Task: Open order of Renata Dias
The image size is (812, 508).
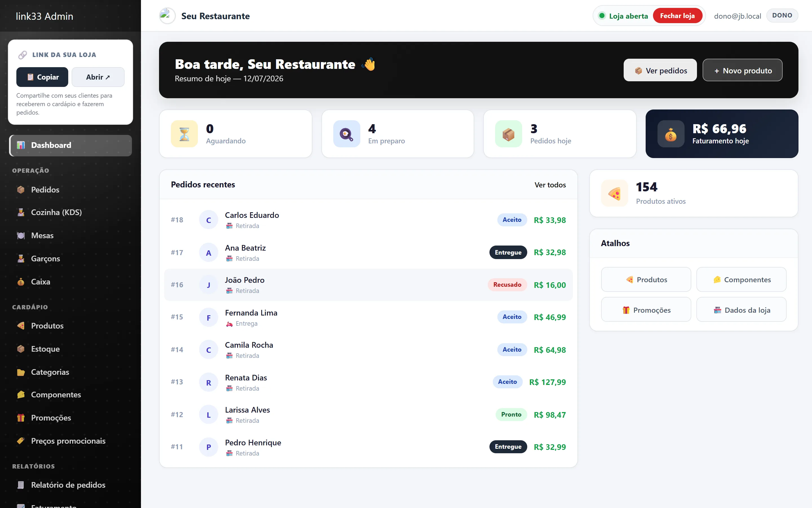Action: (x=369, y=382)
